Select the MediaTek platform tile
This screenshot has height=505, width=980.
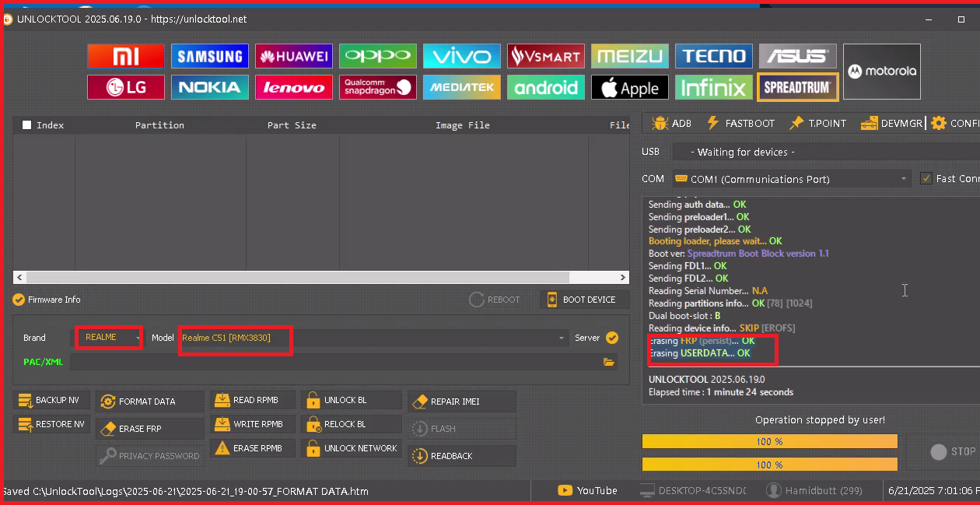(461, 87)
